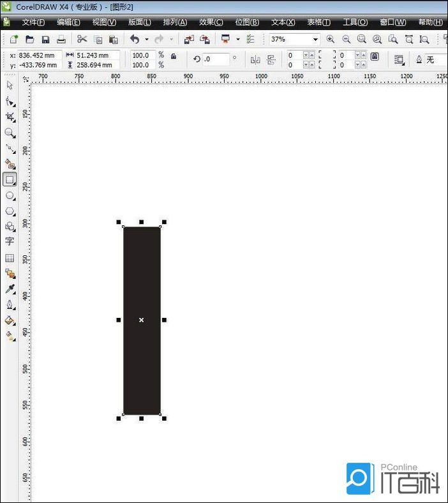Image resolution: width=448 pixels, height=503 pixels.
Task: Mirror the object horizontally
Action: click(255, 59)
